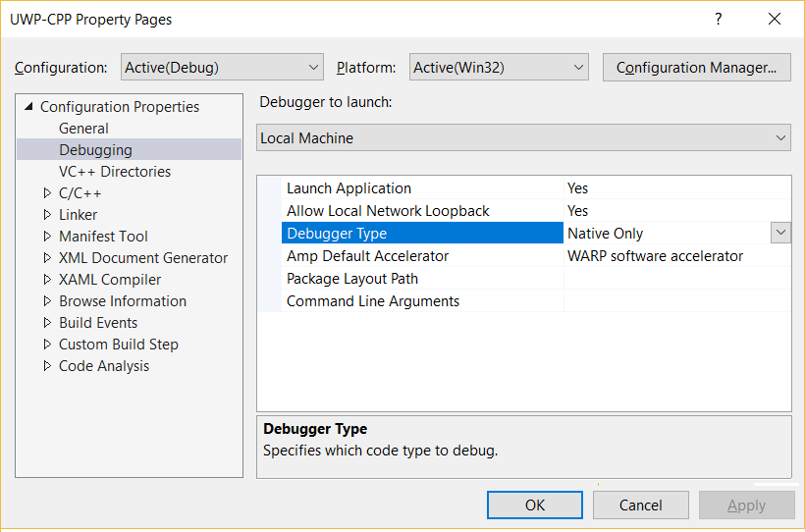The height and width of the screenshot is (532, 805).
Task: Click the Apply button
Action: tap(746, 505)
